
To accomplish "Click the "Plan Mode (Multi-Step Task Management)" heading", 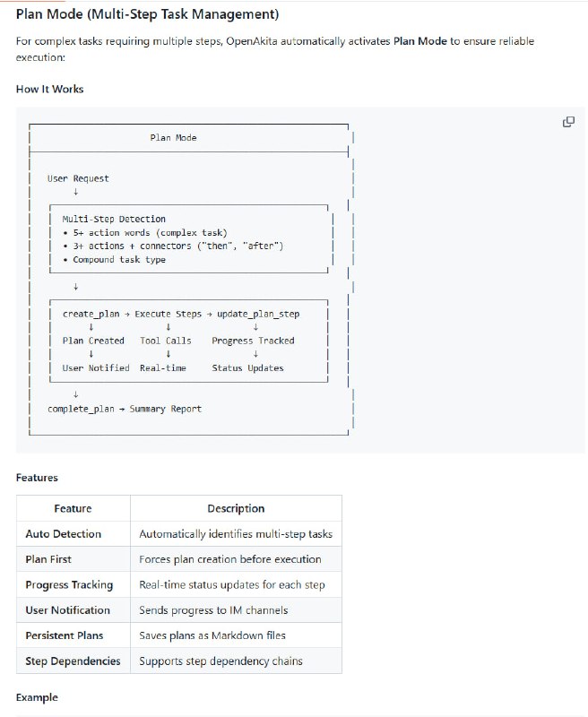I will [147, 15].
